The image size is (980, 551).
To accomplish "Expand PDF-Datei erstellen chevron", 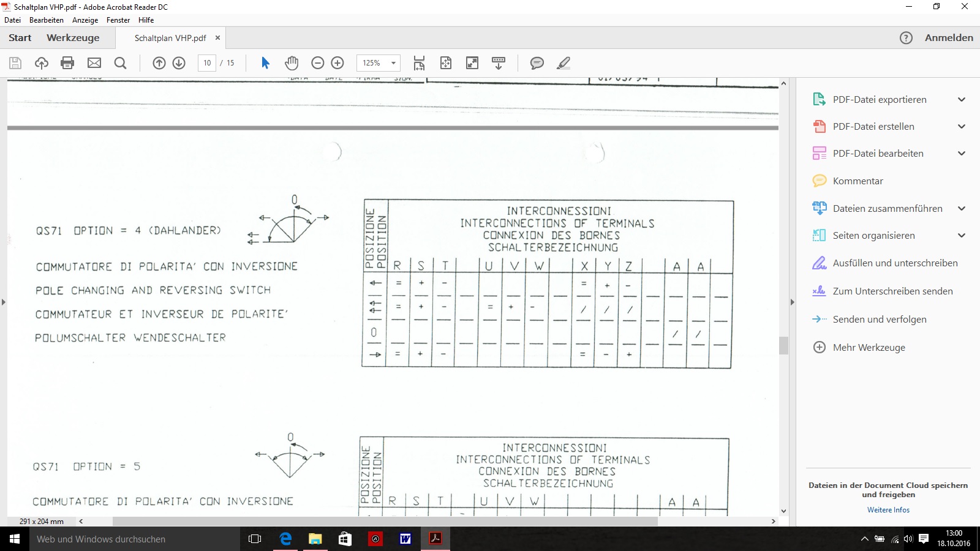I will (962, 126).
